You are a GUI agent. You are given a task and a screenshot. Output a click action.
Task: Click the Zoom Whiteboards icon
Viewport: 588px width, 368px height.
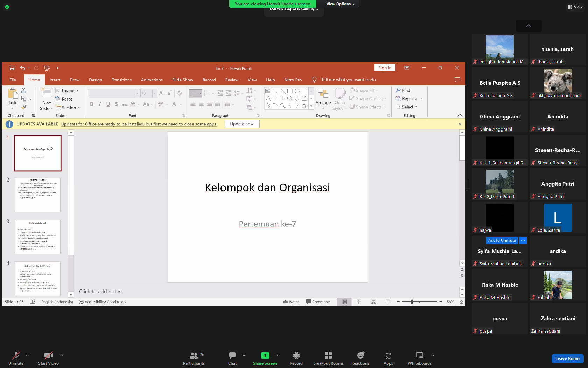click(419, 355)
